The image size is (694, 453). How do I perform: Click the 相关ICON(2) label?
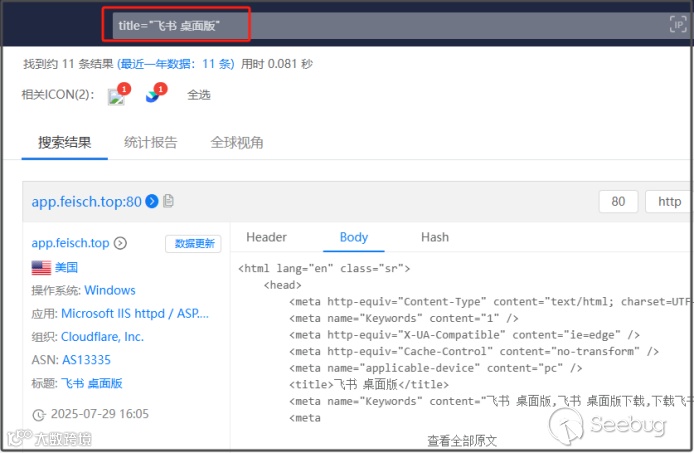[x=58, y=95]
